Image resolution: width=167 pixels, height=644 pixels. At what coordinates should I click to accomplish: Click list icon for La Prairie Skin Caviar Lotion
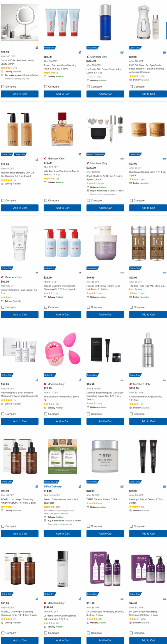pos(122,52)
